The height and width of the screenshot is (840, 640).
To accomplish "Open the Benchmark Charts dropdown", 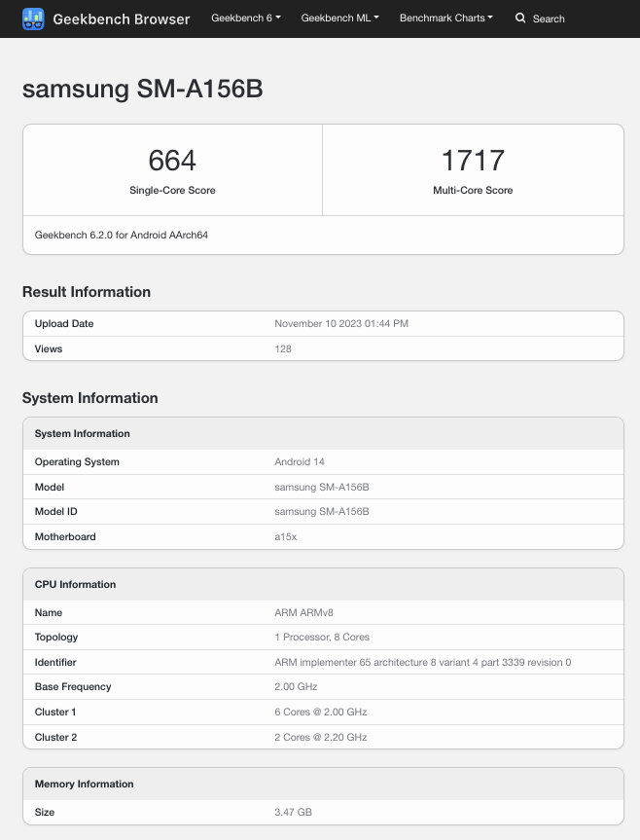I will tap(446, 18).
